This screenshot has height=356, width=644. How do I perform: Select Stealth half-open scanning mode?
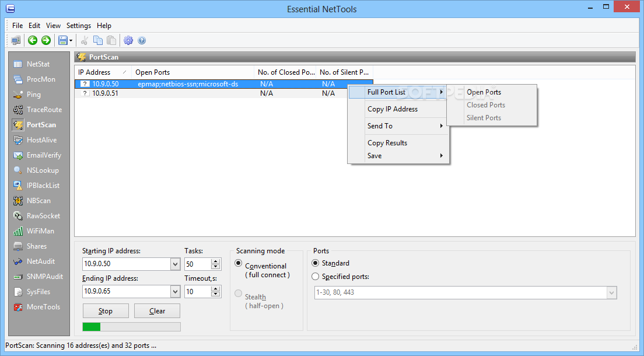tap(238, 293)
